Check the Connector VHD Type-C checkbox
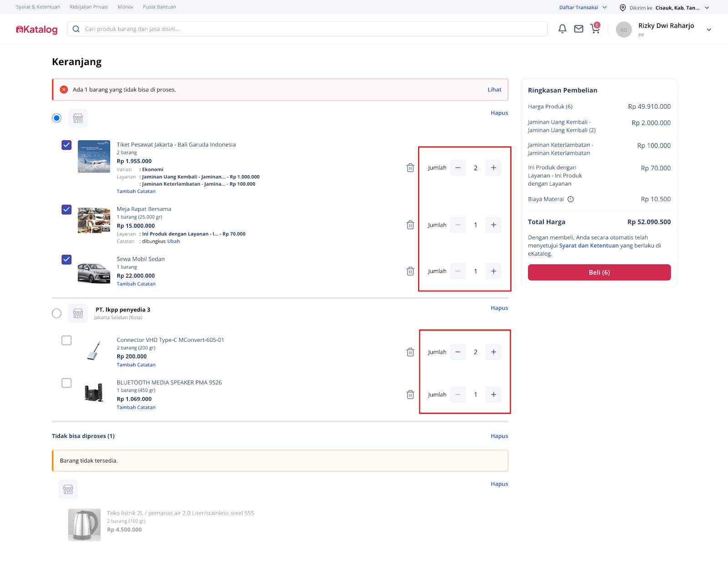Image resolution: width=728 pixels, height=568 pixels. pyautogui.click(x=66, y=340)
